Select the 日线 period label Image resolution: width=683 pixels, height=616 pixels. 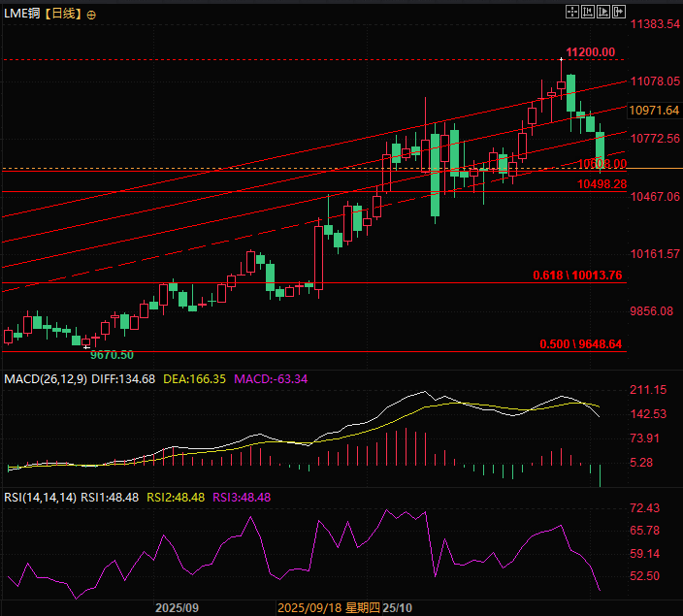[x=64, y=14]
